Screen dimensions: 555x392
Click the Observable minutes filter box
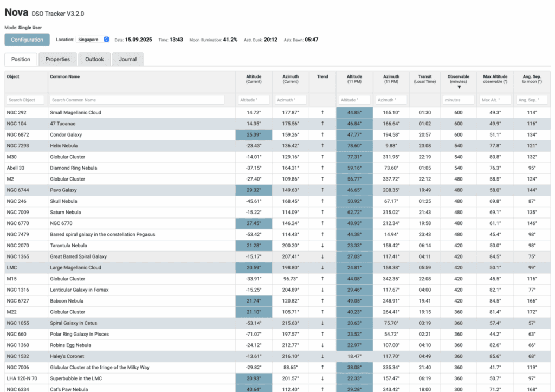pyautogui.click(x=458, y=100)
